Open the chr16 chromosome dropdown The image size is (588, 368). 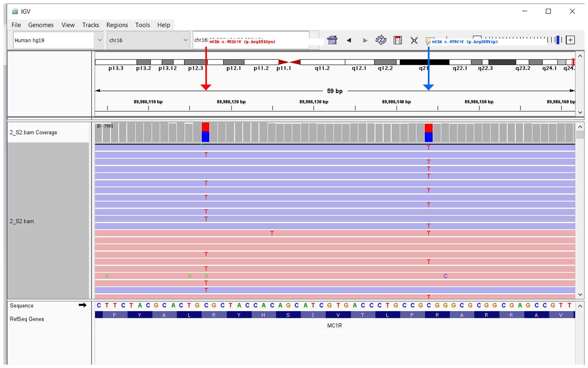click(185, 40)
